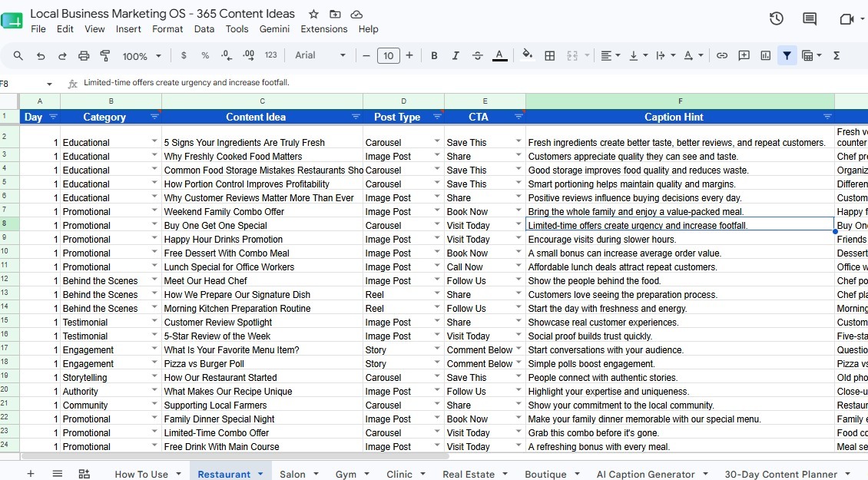This screenshot has width=868, height=480.
Task: Open the fill color picker
Action: pyautogui.click(x=528, y=55)
